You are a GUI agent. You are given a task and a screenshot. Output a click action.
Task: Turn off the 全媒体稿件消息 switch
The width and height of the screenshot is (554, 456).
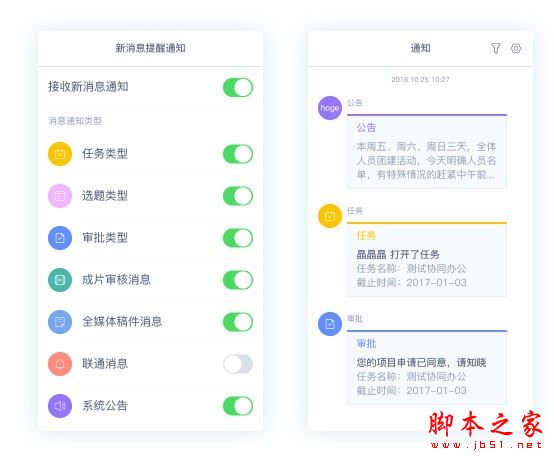[x=238, y=322]
